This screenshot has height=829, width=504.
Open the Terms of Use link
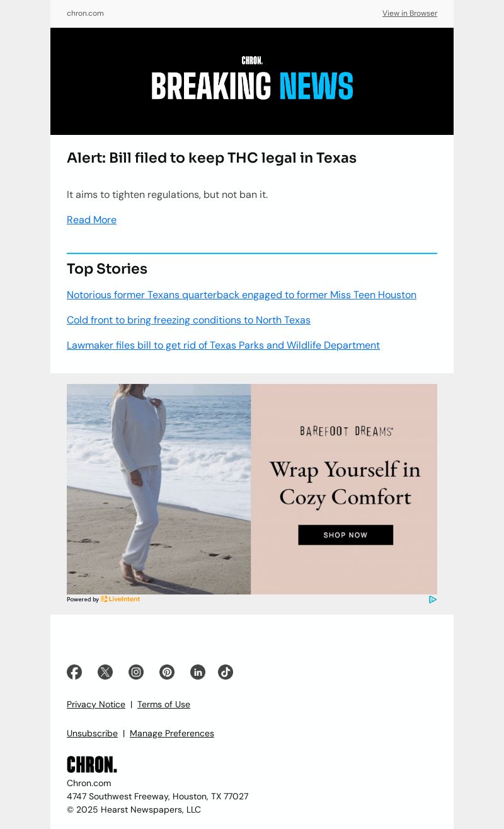[164, 704]
